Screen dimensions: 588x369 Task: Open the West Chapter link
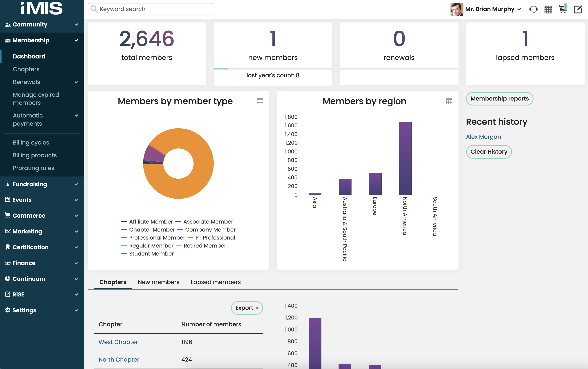pyautogui.click(x=118, y=342)
